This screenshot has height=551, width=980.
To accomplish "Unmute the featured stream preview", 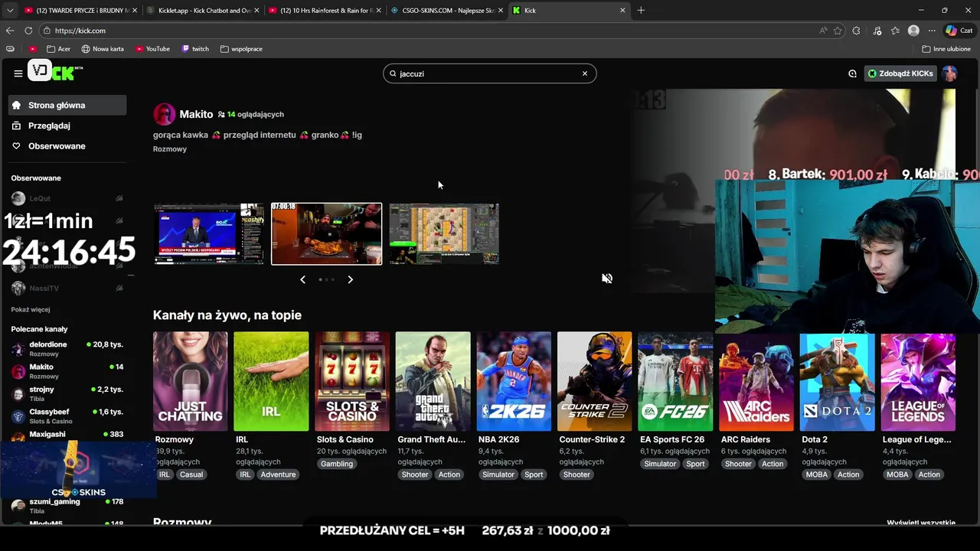I will (x=607, y=279).
